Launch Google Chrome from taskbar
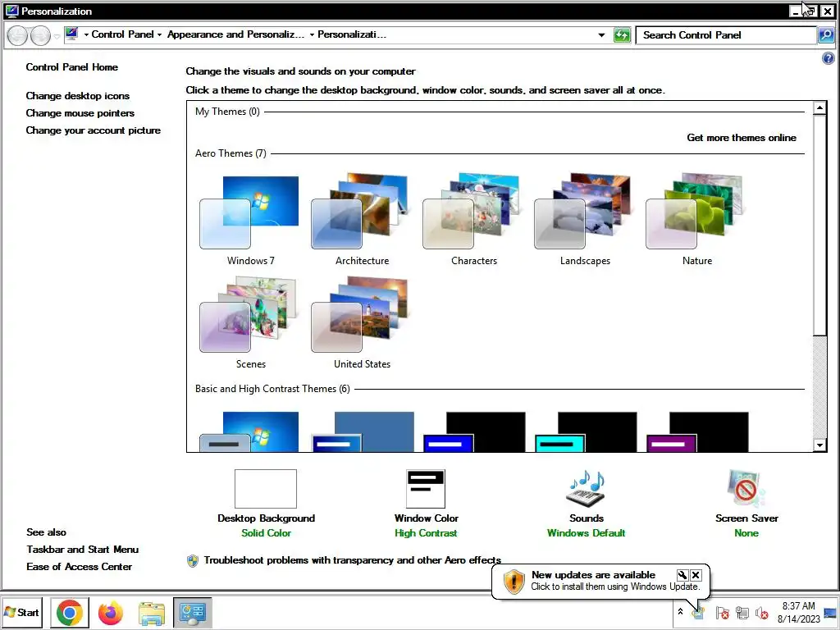 69,613
